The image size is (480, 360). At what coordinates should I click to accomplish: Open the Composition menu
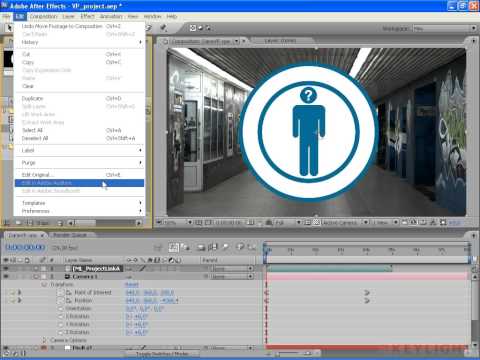tap(43, 16)
